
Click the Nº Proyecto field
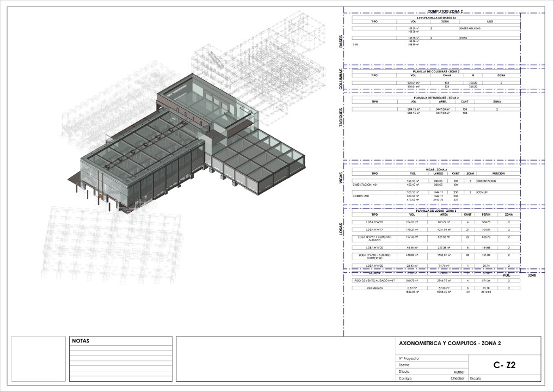408,358
